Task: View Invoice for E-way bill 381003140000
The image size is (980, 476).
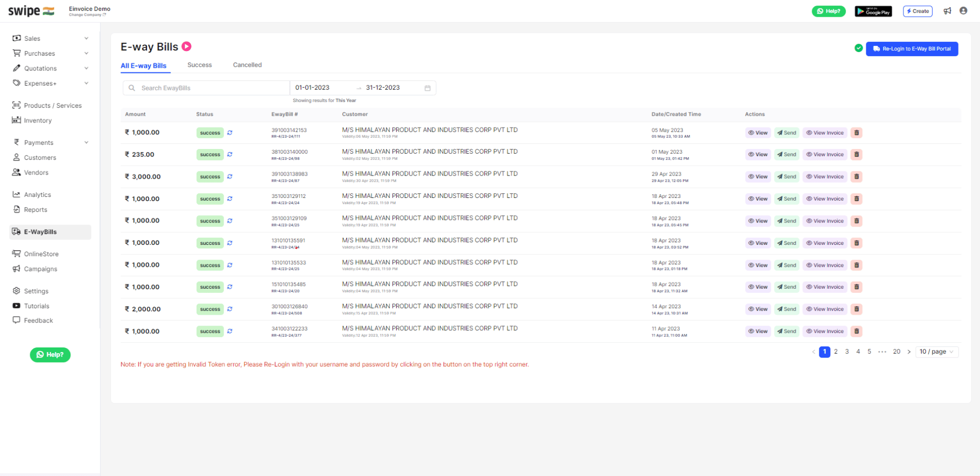Action: click(825, 155)
